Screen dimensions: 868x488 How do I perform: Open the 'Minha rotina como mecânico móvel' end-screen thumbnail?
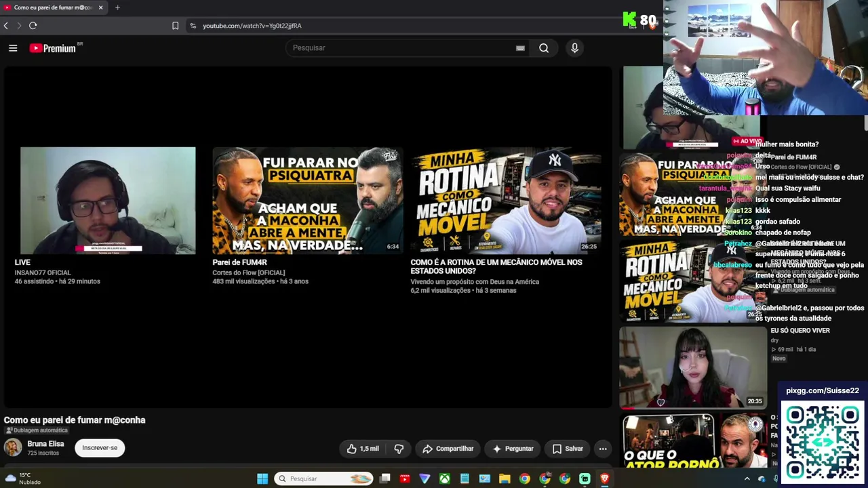(x=505, y=200)
